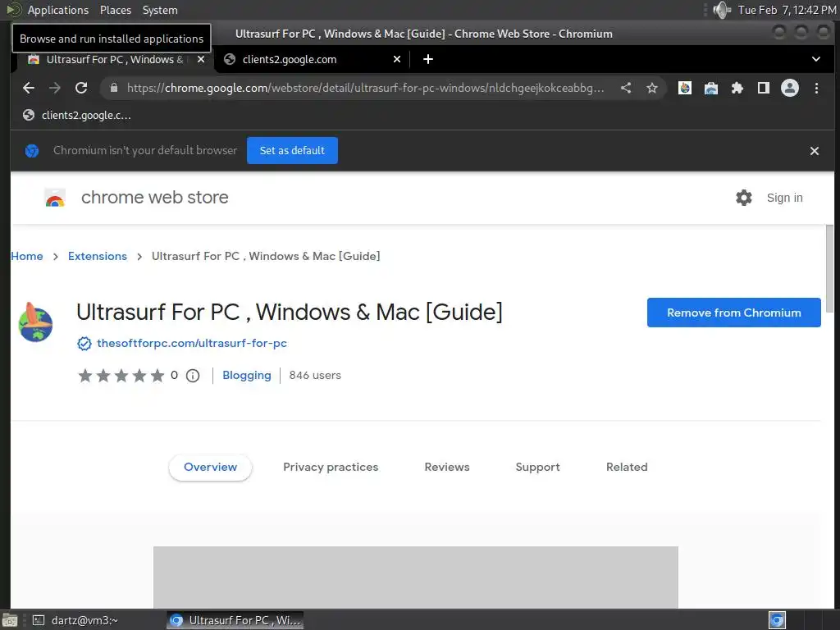Open the Blogging category link
This screenshot has height=630, width=840.
pyautogui.click(x=246, y=375)
